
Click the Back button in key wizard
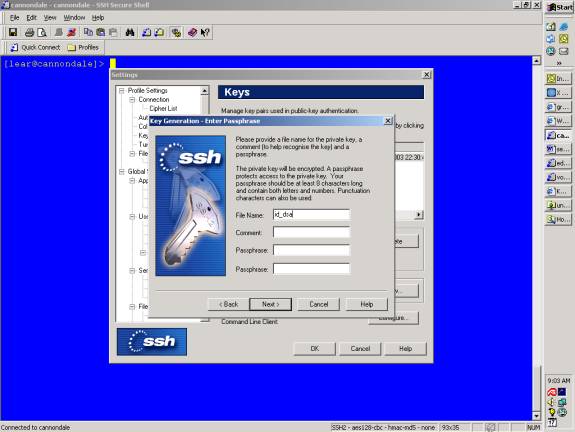coord(228,304)
